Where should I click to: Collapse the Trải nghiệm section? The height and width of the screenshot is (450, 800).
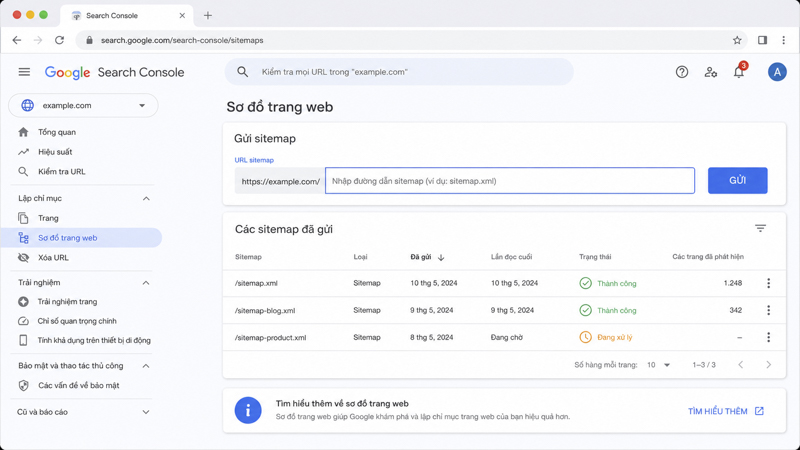pos(146,283)
